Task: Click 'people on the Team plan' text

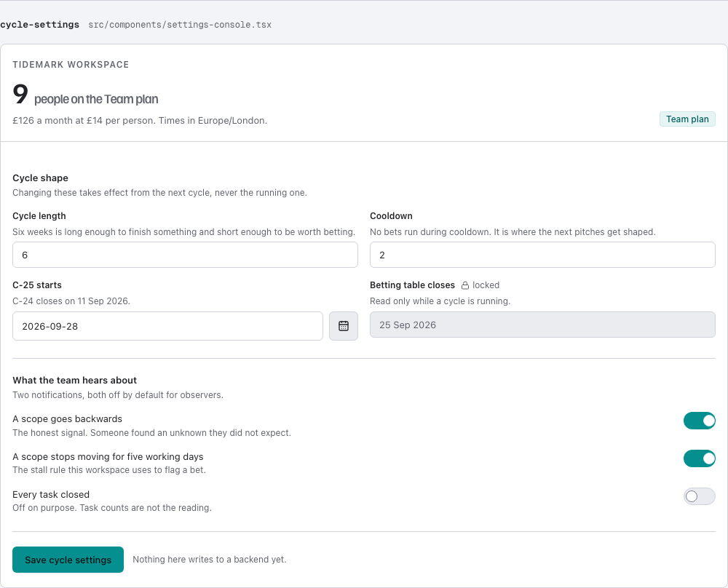Action: pos(96,99)
